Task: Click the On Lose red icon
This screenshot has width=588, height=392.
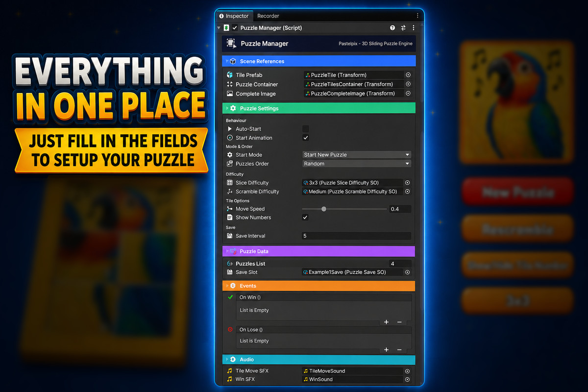Action: tap(230, 329)
